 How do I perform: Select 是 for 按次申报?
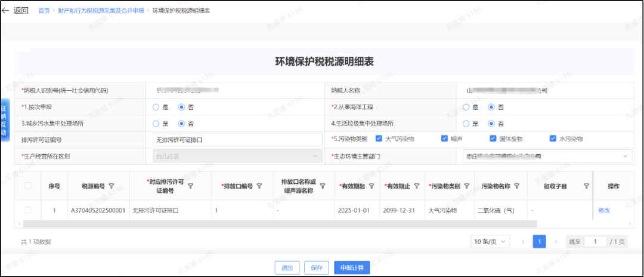(x=156, y=107)
